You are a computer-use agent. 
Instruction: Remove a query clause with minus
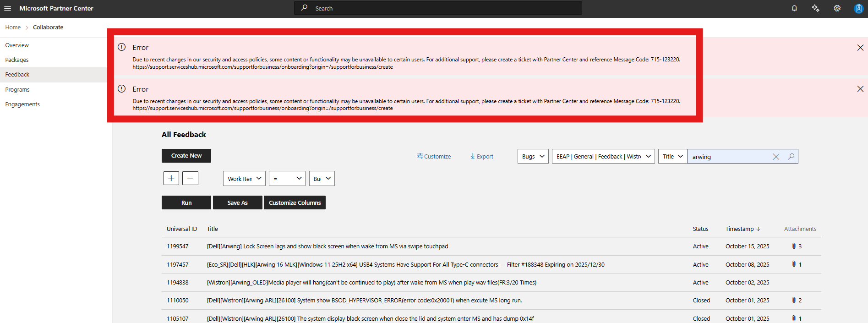(190, 178)
